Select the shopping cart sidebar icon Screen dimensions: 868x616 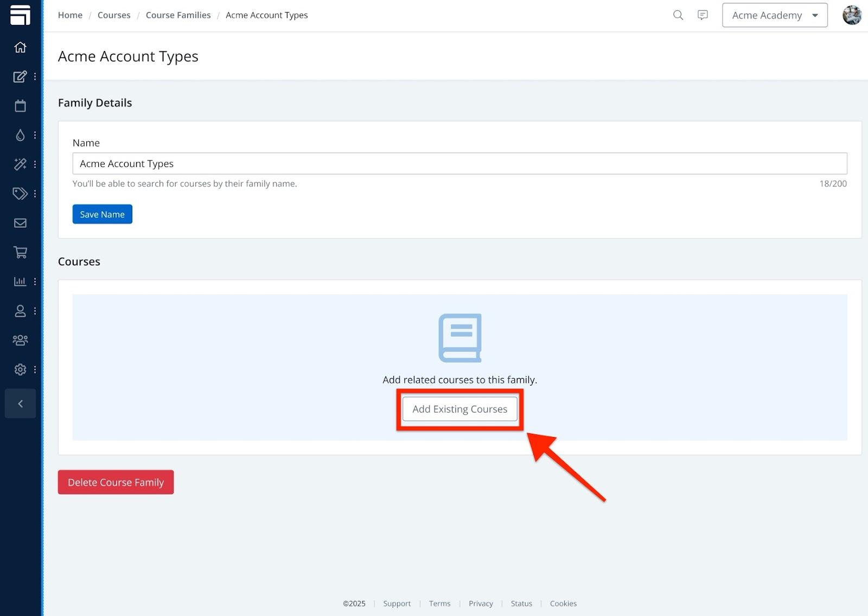click(20, 252)
